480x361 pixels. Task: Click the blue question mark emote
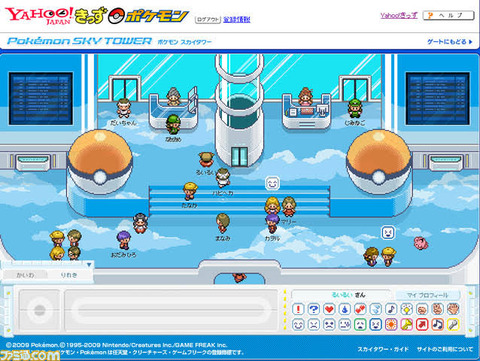point(314,309)
